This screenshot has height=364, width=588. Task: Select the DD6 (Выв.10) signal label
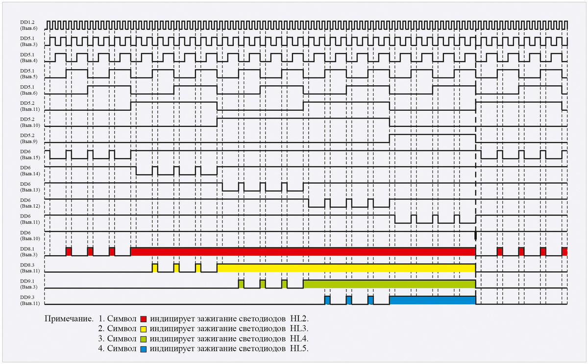coord(29,235)
